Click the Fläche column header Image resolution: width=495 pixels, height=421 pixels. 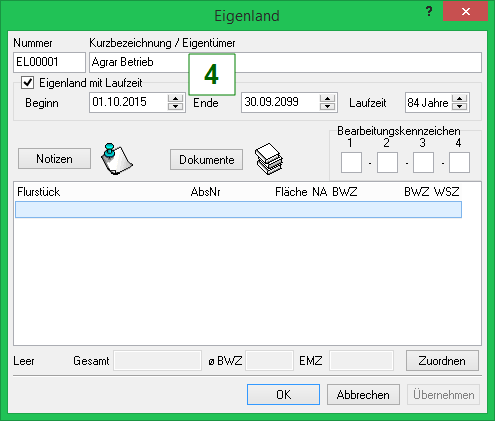coord(291,192)
